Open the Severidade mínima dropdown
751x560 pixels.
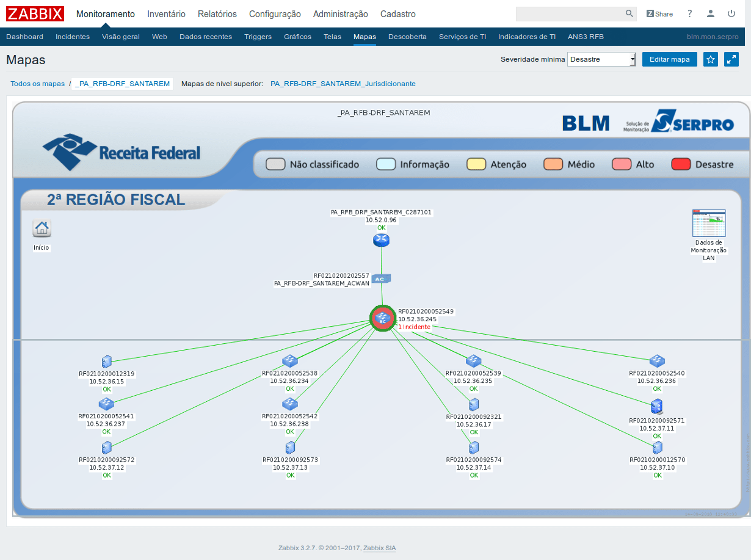(601, 59)
